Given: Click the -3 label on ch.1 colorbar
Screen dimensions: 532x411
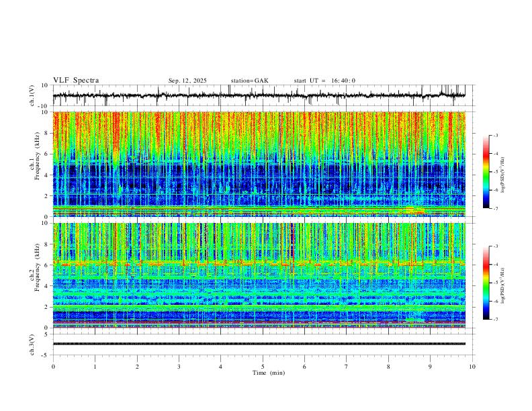Looking at the screenshot, I should click(495, 135).
